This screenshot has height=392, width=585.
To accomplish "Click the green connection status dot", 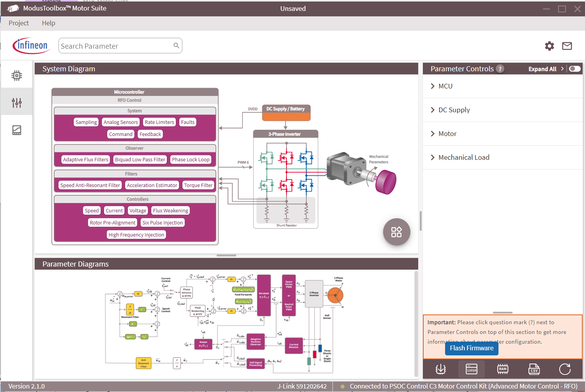I will click(x=343, y=387).
